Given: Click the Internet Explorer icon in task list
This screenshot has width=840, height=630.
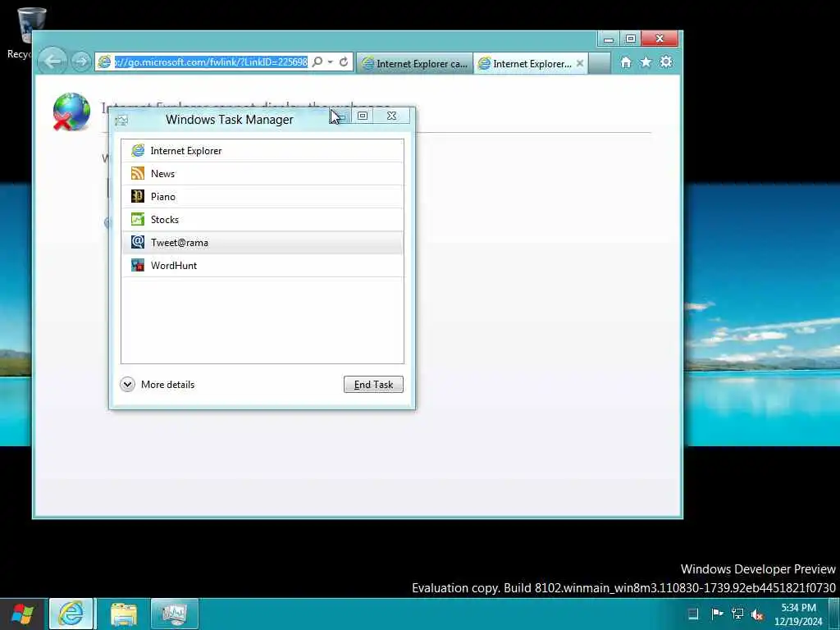Looking at the screenshot, I should click(x=138, y=151).
